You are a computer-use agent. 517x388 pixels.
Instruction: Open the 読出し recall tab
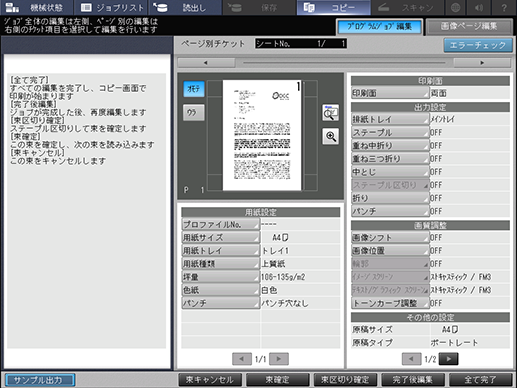click(185, 7)
